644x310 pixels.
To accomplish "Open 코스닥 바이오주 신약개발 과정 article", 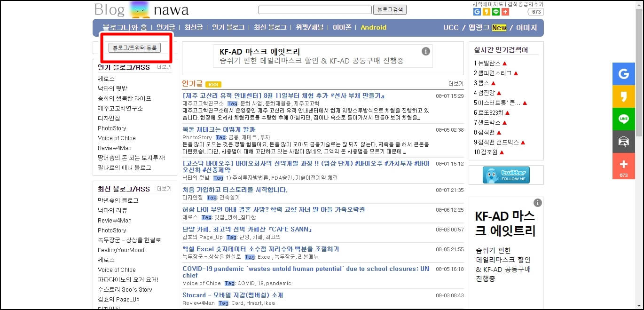I will point(306,167).
